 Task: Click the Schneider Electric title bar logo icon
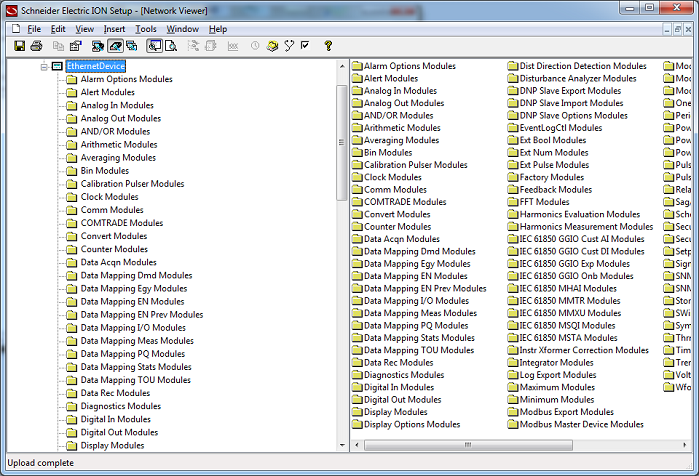tap(12, 11)
